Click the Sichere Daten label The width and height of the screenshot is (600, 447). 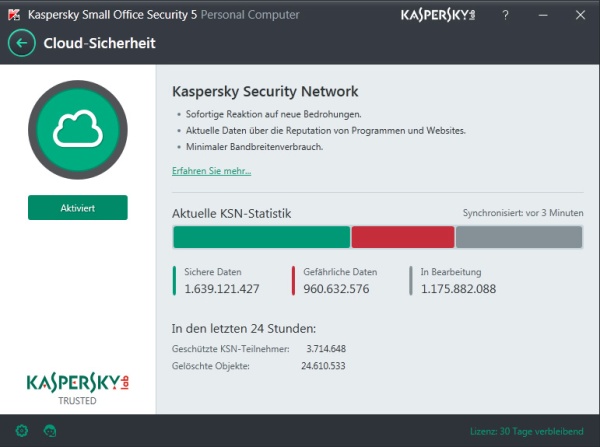pos(213,272)
